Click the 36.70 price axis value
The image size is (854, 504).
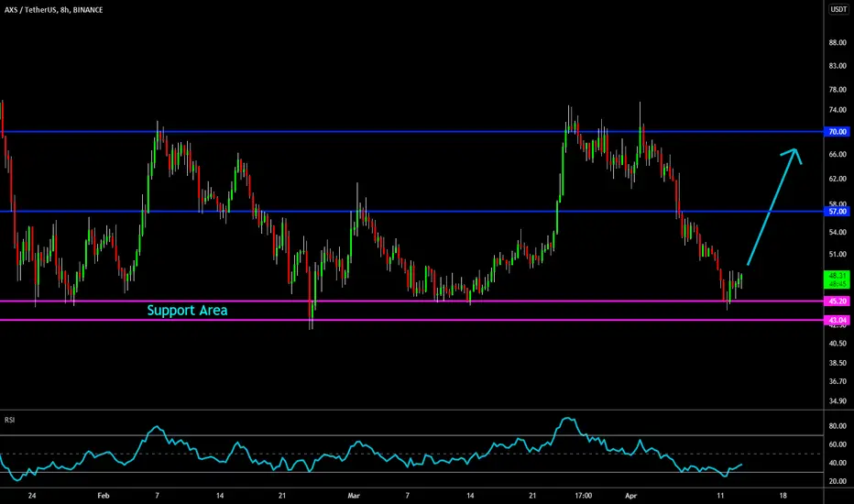tap(838, 381)
